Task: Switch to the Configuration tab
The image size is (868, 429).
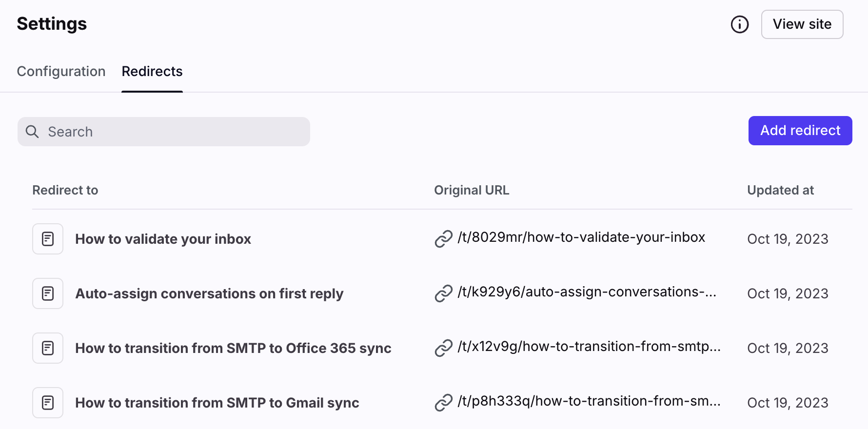Action: point(61,71)
